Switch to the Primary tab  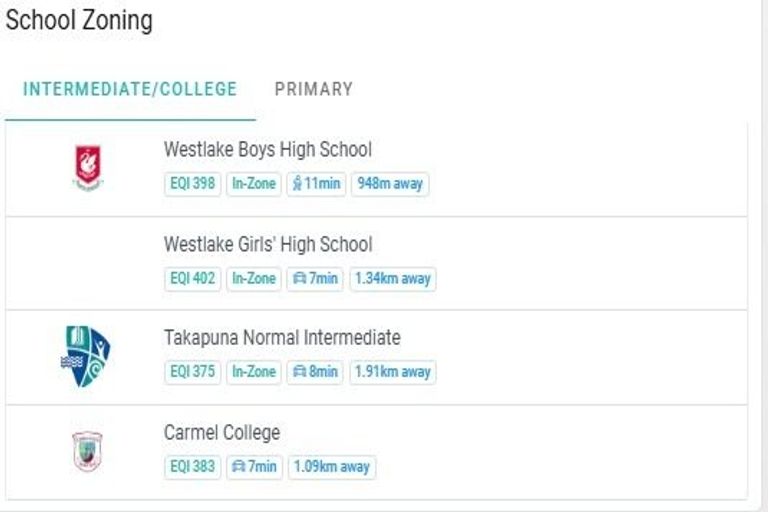313,89
